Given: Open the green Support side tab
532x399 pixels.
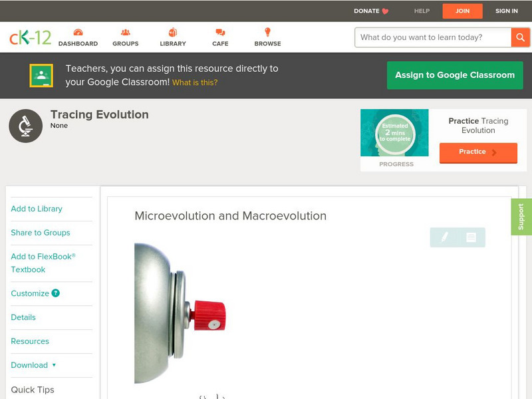Looking at the screenshot, I should (521, 217).
